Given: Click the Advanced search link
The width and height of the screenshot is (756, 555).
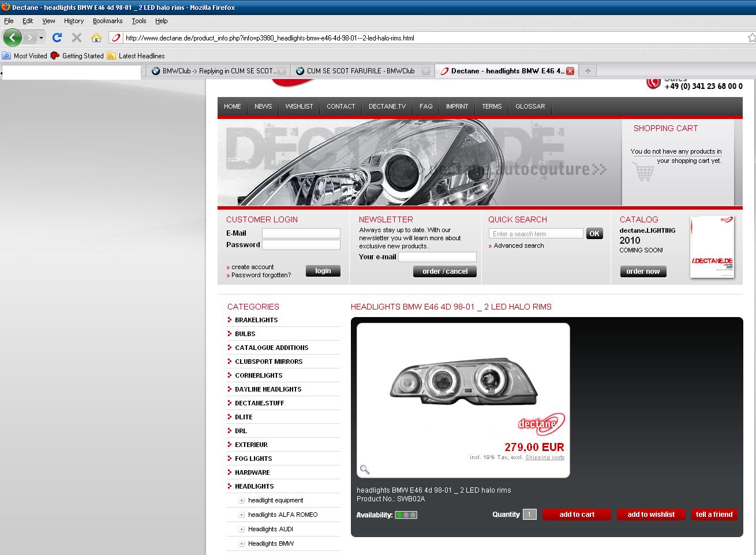Looking at the screenshot, I should (518, 245).
